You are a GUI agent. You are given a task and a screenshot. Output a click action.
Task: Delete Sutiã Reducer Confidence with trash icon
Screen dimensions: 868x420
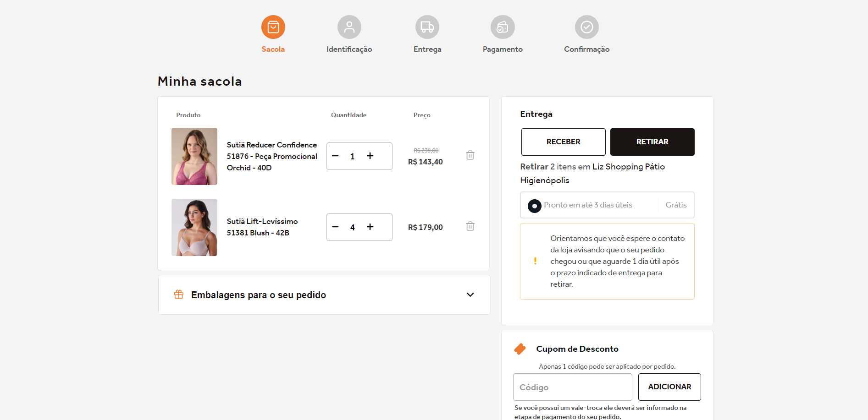pyautogui.click(x=470, y=155)
